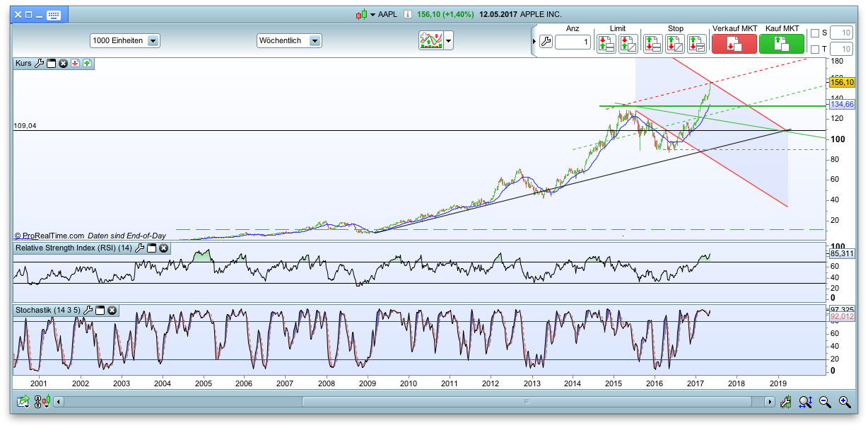This screenshot has width=868, height=428.
Task: Click the scrollbar left arrow
Action: 59,402
